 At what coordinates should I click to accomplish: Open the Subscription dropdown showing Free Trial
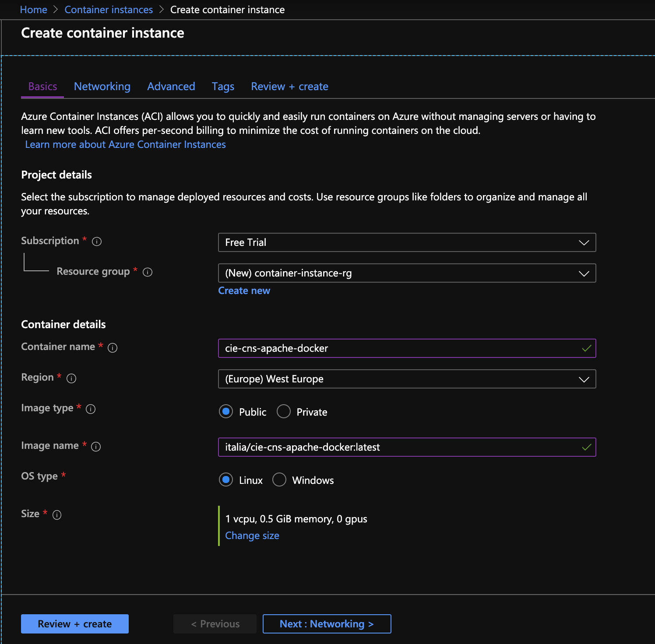tap(407, 242)
